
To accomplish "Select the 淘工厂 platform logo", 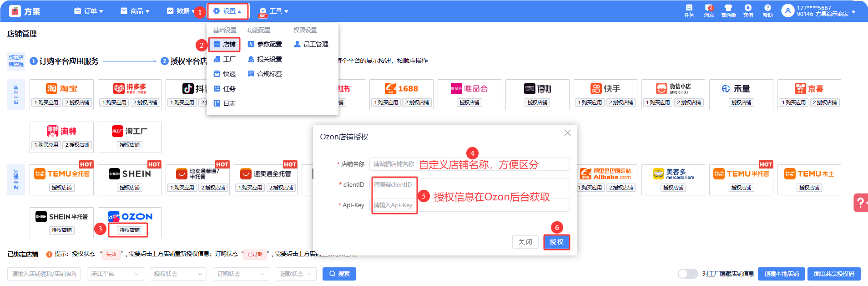I will 130,131.
